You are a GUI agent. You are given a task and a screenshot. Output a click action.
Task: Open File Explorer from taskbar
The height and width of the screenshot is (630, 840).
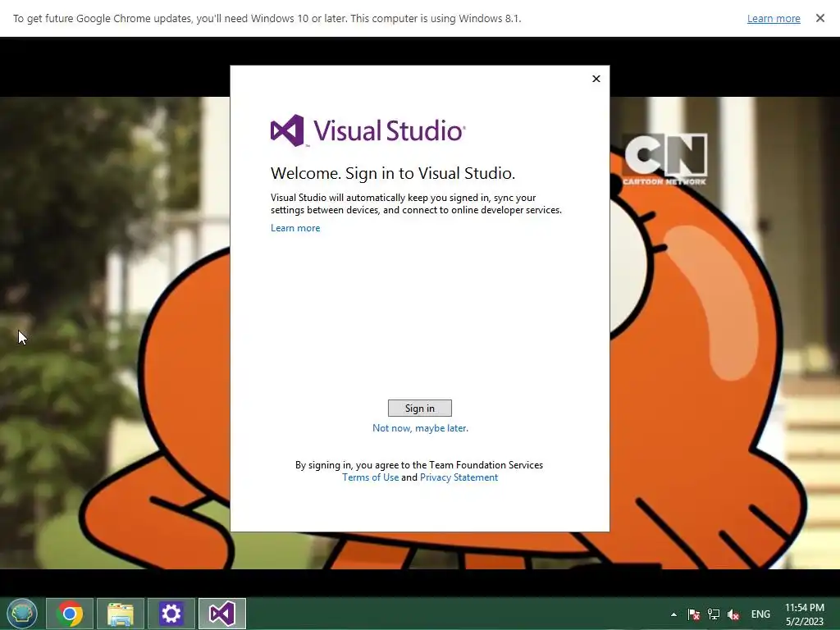pyautogui.click(x=121, y=614)
